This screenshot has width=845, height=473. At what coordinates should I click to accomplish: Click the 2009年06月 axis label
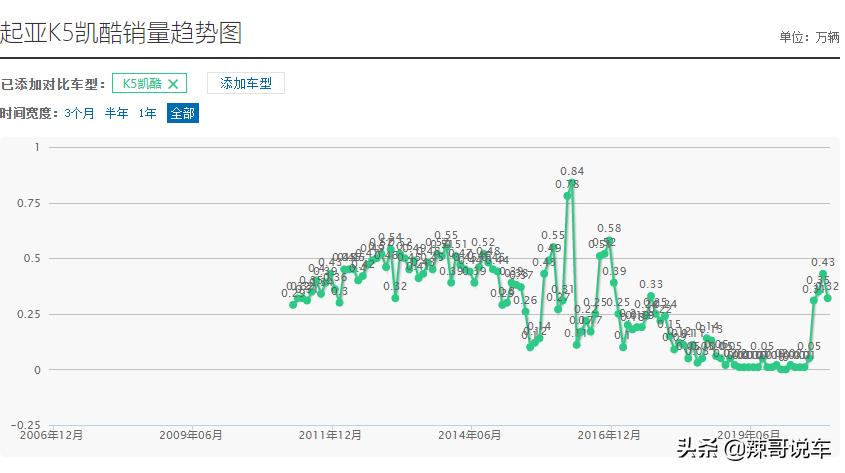point(191,435)
